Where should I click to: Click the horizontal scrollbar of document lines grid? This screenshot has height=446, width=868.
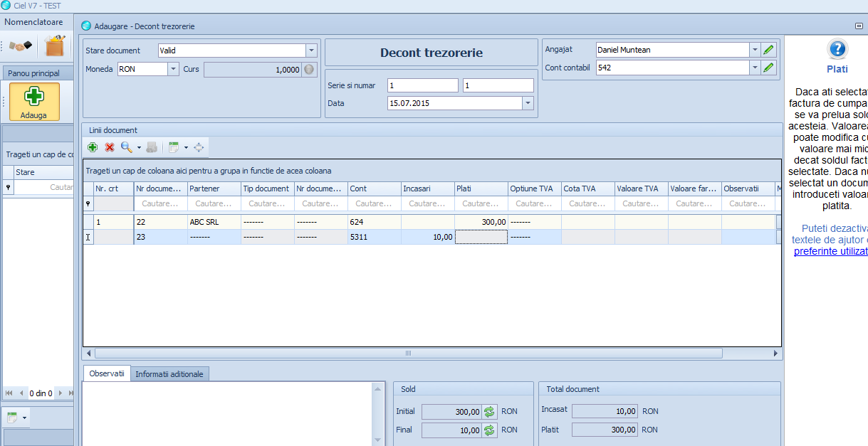point(408,353)
